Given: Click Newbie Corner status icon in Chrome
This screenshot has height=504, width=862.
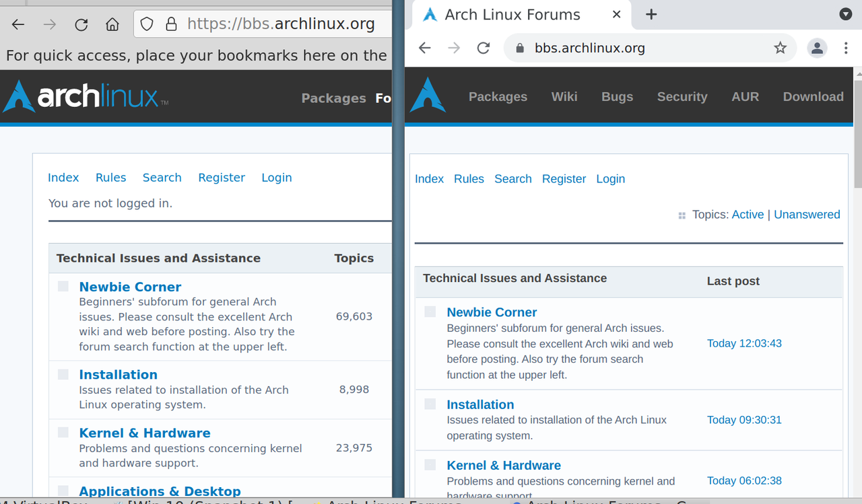Looking at the screenshot, I should (430, 312).
